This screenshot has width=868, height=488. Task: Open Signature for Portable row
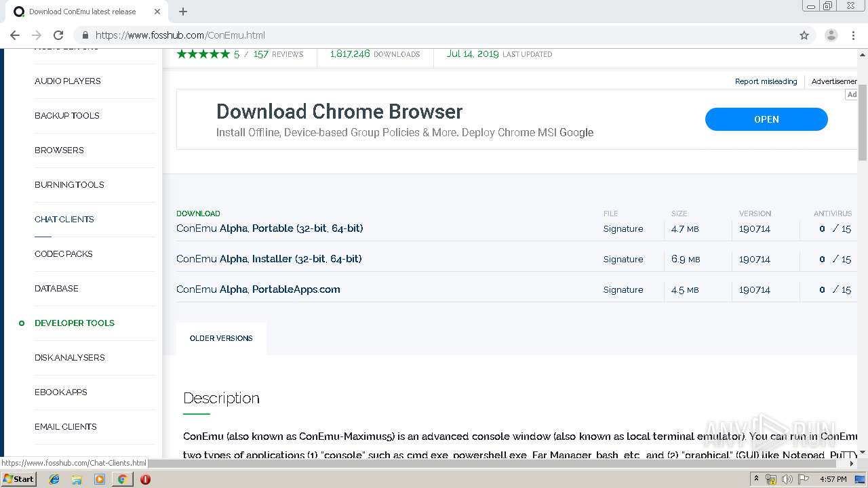(623, 229)
